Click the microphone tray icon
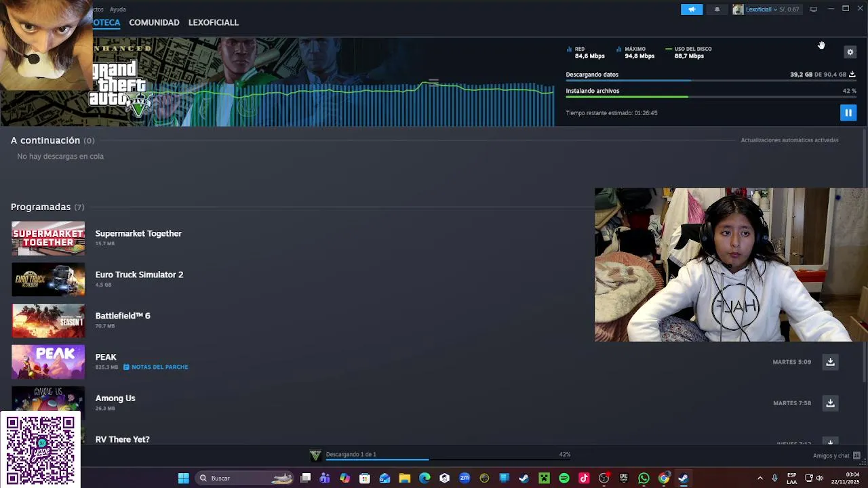The image size is (868, 488). (774, 479)
